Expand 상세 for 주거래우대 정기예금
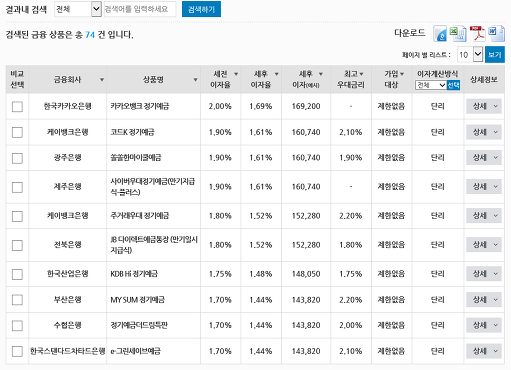The width and height of the screenshot is (511, 370). pos(484,216)
